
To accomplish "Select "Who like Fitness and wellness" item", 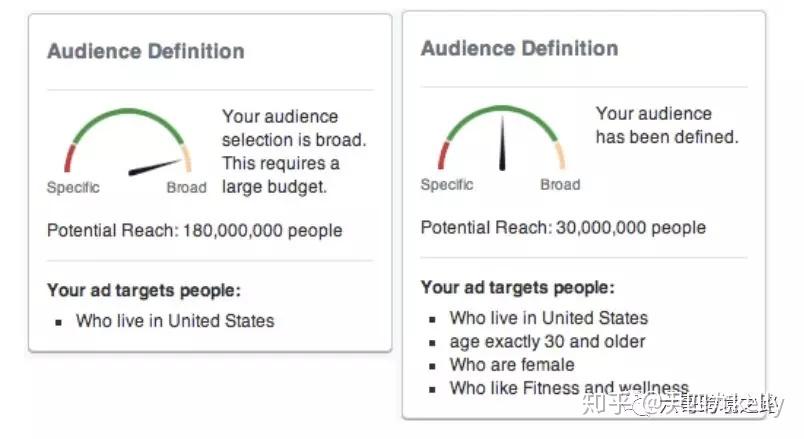I will pos(568,388).
